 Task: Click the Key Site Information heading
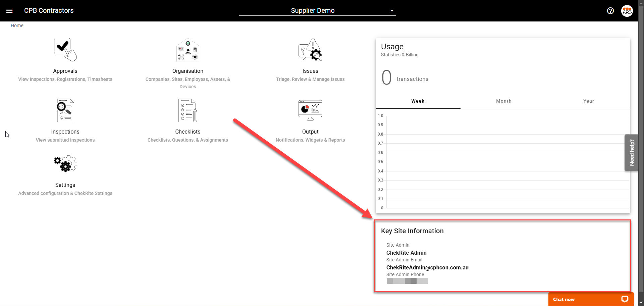click(412, 231)
